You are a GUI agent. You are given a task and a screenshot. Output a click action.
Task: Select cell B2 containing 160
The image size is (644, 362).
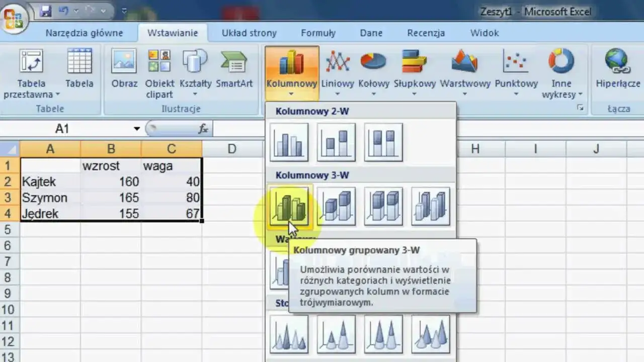coord(111,182)
